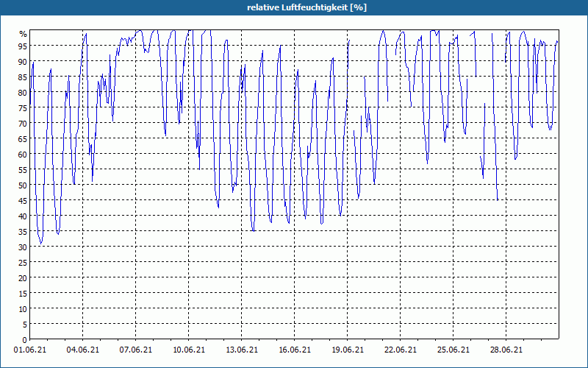Click the y-axis value 65
The image size is (588, 368).
[23, 139]
